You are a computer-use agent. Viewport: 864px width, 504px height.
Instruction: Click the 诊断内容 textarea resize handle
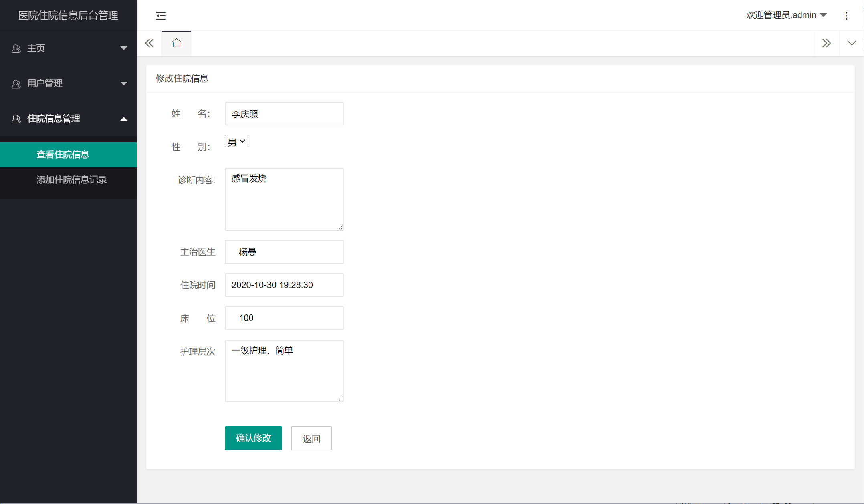(x=340, y=227)
